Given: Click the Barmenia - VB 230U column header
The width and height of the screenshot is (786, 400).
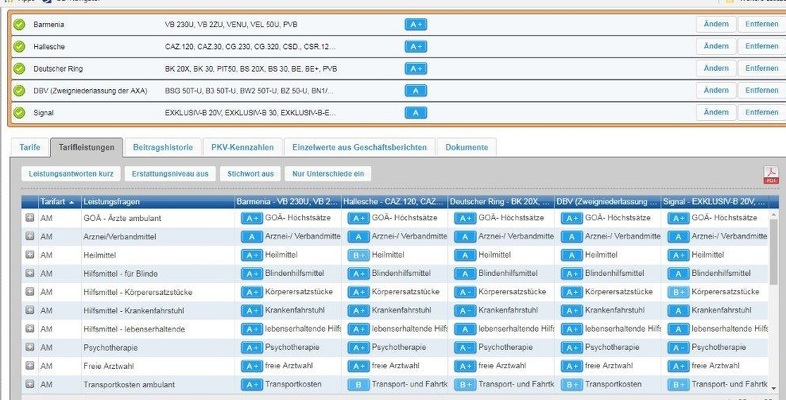Looking at the screenshot, I should click(288, 202).
